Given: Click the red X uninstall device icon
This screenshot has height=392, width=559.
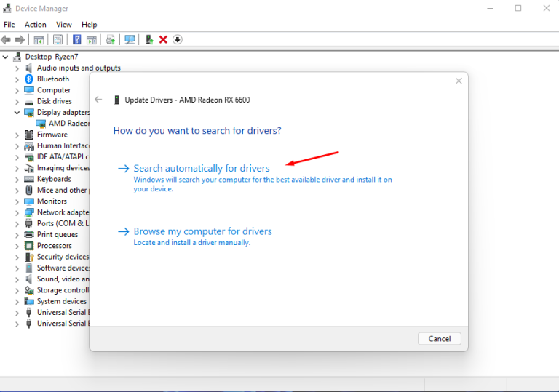Looking at the screenshot, I should point(163,39).
